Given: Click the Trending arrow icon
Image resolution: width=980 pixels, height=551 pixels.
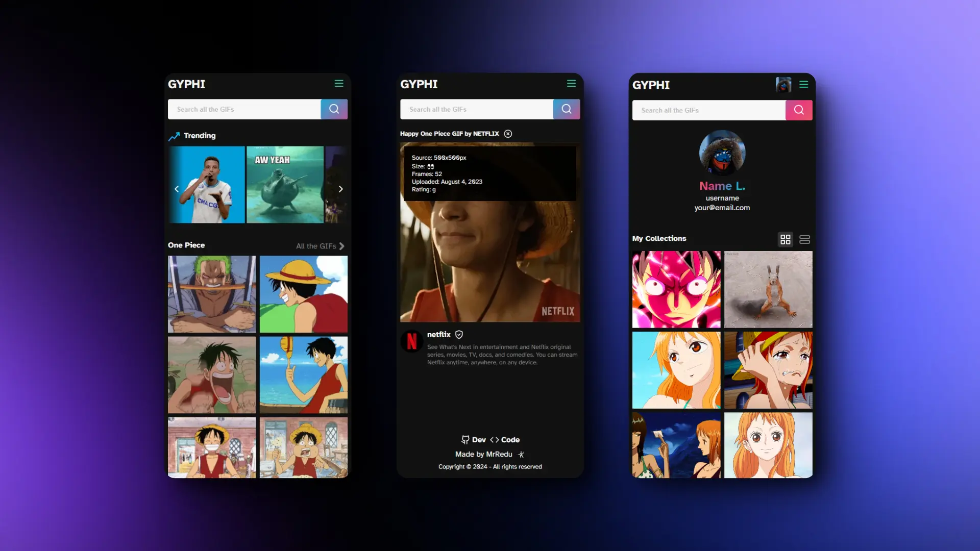Looking at the screenshot, I should (174, 136).
